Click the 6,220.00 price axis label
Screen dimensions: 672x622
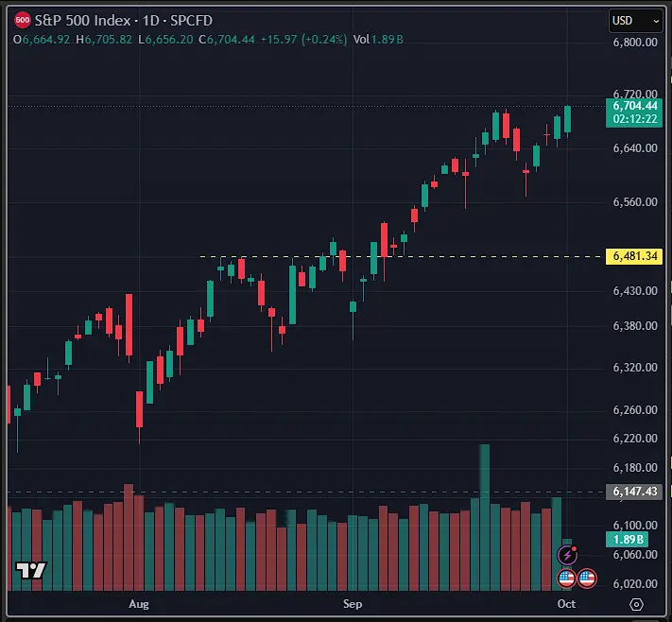635,439
